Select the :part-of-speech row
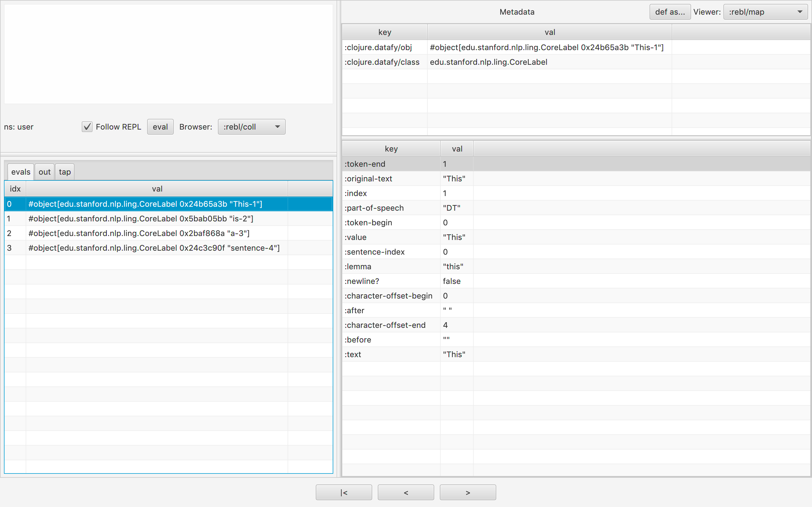Image resolution: width=812 pixels, height=507 pixels. point(374,208)
